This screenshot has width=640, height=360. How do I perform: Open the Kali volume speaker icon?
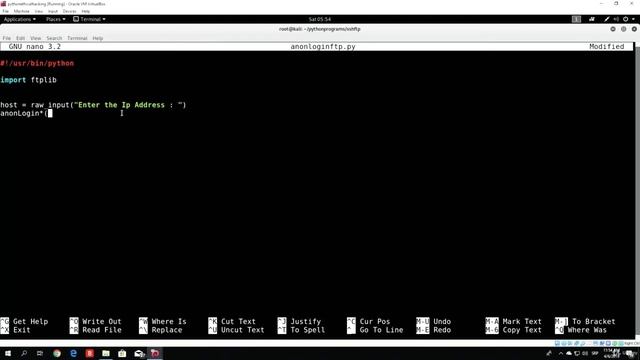(616, 19)
